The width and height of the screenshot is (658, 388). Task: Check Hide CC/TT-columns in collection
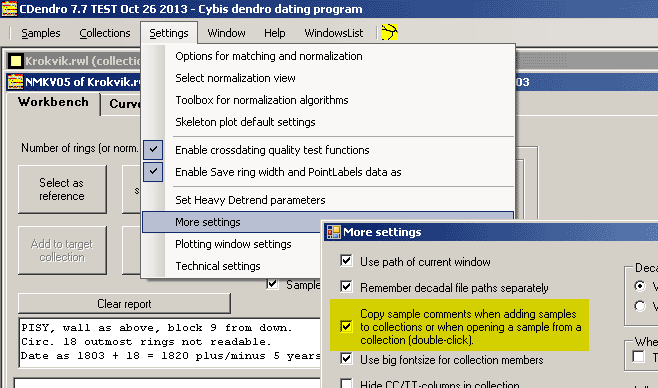click(346, 384)
